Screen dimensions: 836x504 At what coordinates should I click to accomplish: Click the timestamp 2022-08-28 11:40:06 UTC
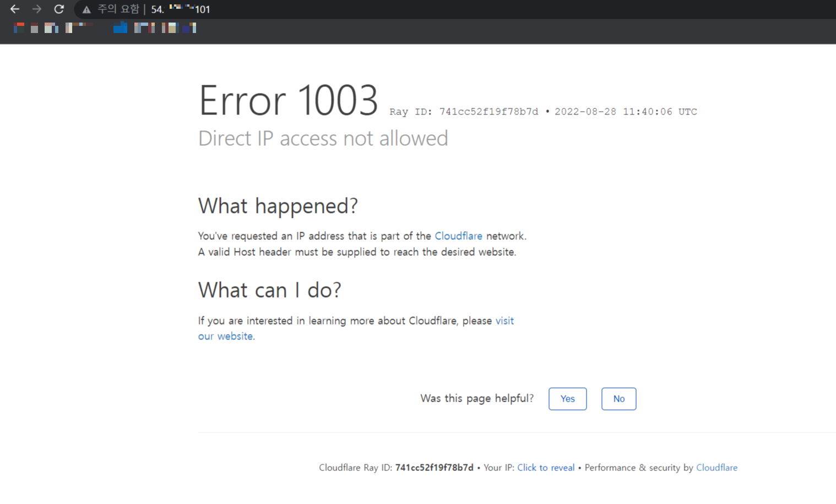pos(626,112)
